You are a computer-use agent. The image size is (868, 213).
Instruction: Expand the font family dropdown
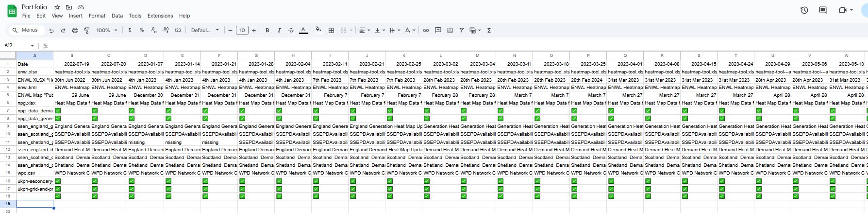click(x=205, y=30)
